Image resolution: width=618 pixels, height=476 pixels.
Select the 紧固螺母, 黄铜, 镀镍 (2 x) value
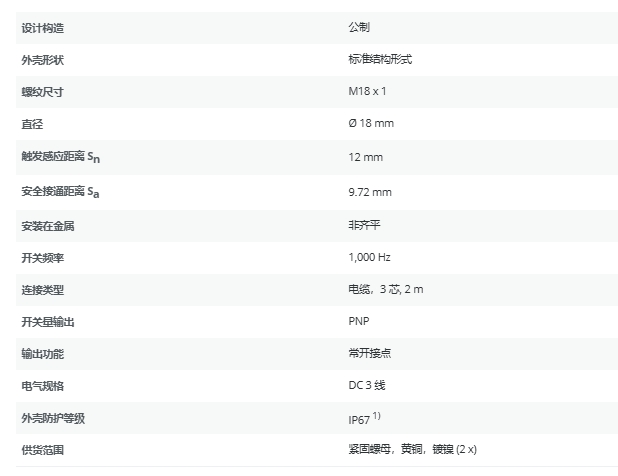(x=405, y=450)
